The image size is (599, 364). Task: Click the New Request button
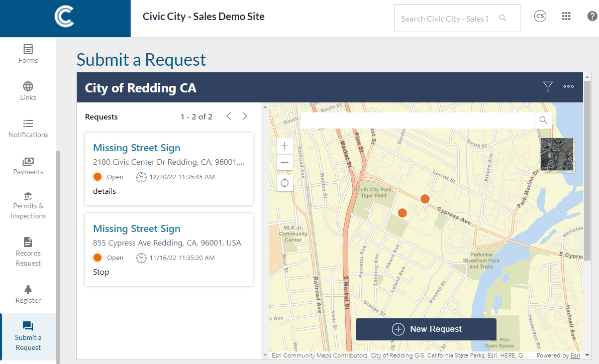[426, 329]
